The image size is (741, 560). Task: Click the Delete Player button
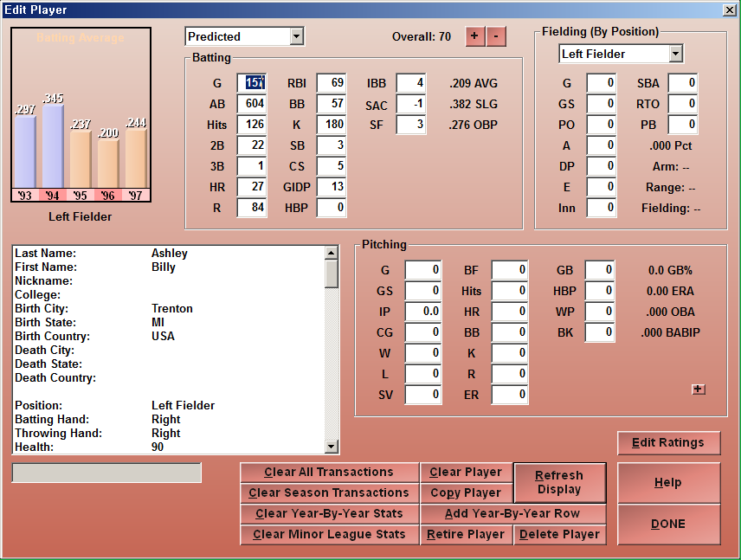(559, 534)
